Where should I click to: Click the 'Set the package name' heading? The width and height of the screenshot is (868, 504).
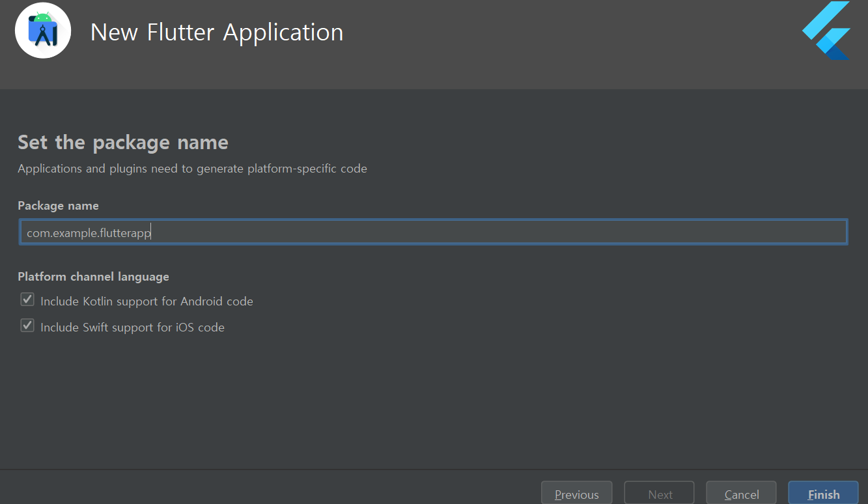coord(123,142)
